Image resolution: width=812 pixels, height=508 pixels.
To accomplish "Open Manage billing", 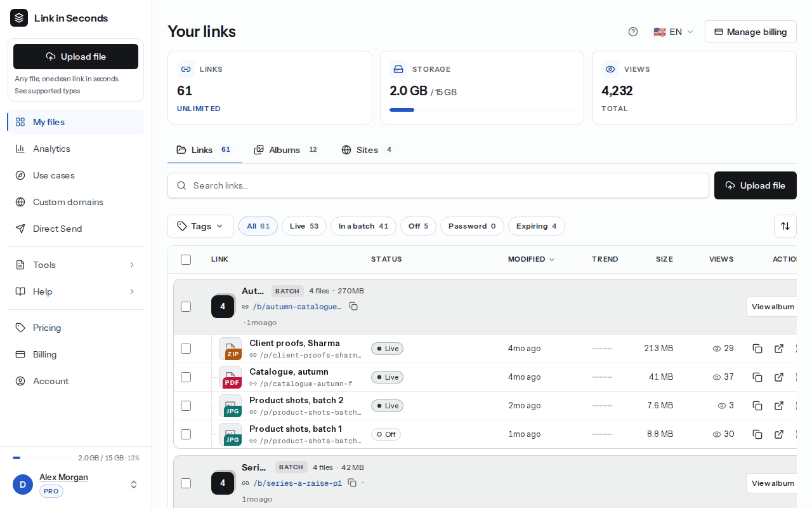I will coord(750,32).
